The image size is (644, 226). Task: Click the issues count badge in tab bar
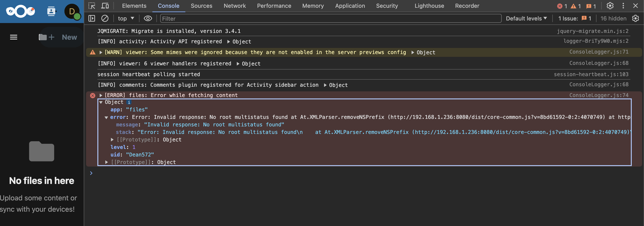591,6
